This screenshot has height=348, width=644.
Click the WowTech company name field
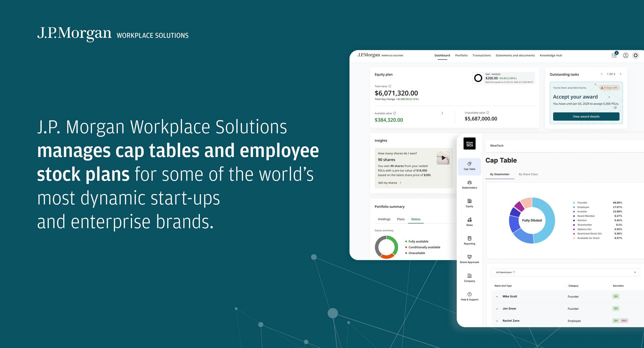[x=565, y=146]
